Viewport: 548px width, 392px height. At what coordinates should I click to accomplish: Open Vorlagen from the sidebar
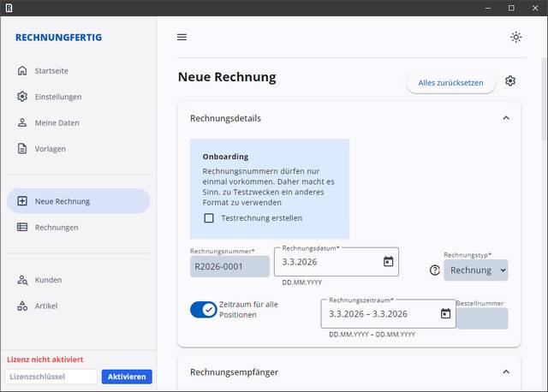click(50, 148)
